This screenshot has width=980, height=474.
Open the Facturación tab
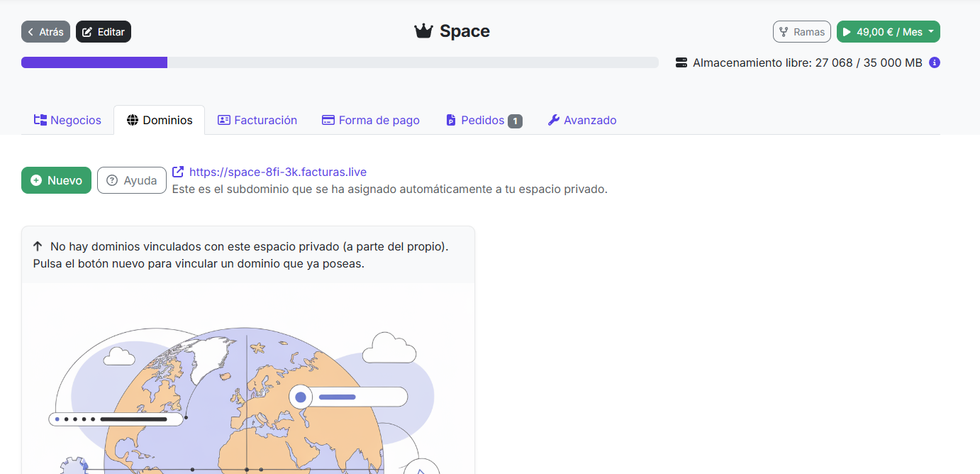click(257, 120)
